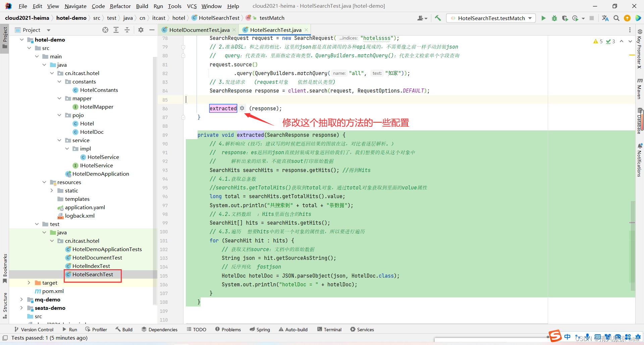Open the Services tool window

pyautogui.click(x=362, y=330)
